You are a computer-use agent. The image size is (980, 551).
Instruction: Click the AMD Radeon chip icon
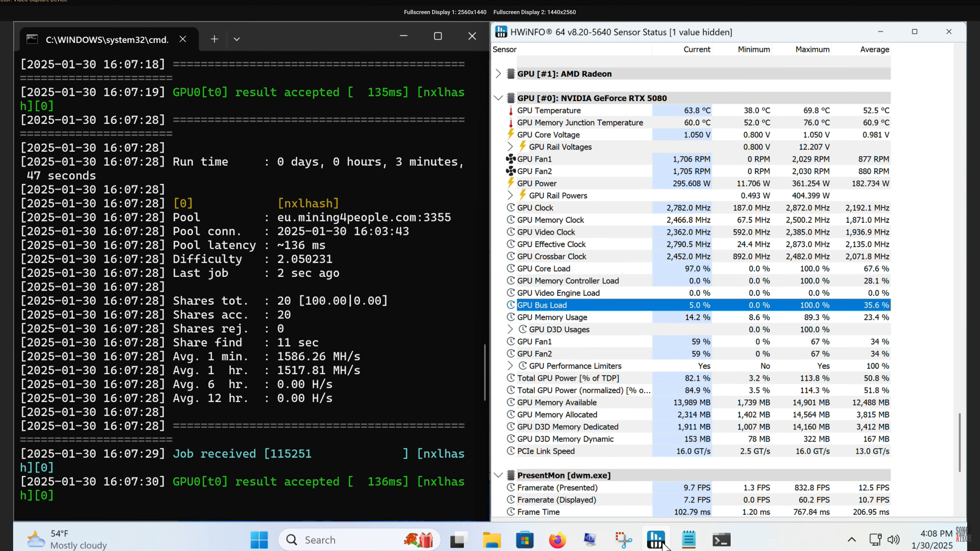click(511, 74)
